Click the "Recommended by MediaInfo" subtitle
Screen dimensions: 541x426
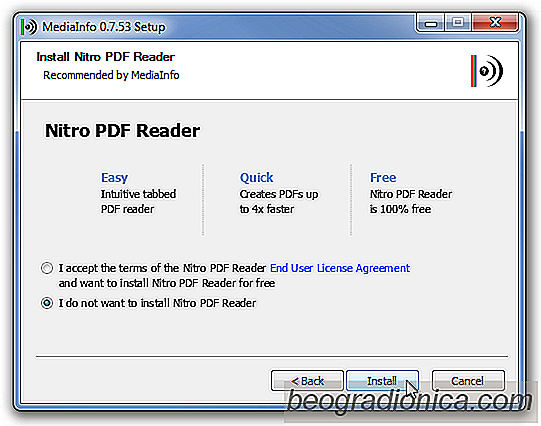(x=111, y=75)
